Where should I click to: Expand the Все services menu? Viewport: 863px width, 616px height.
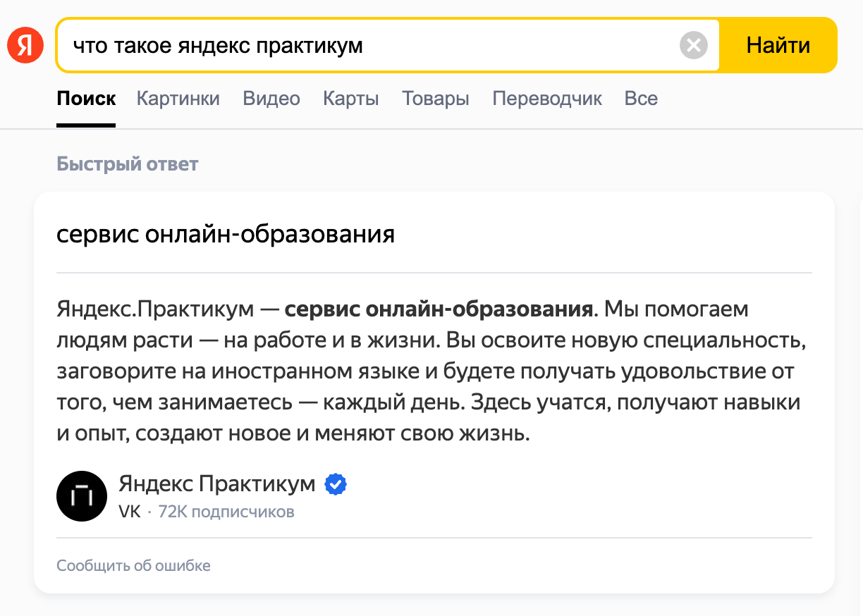click(641, 98)
